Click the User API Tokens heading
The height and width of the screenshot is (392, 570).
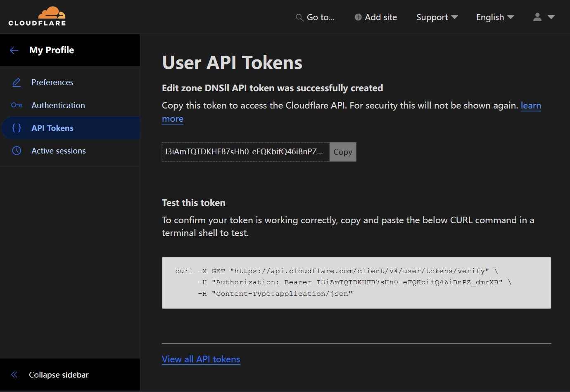coord(232,63)
